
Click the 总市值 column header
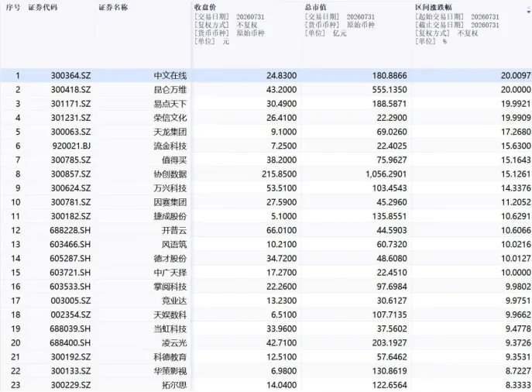(315, 8)
